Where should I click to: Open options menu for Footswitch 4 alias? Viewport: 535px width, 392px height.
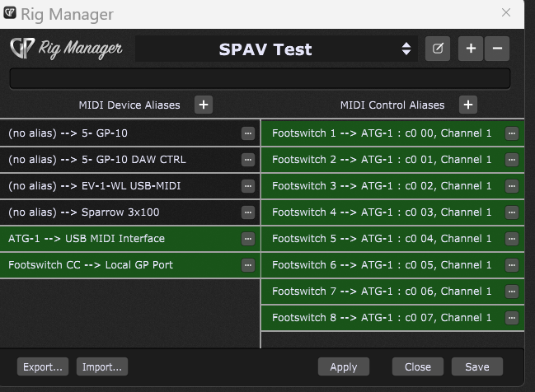512,212
